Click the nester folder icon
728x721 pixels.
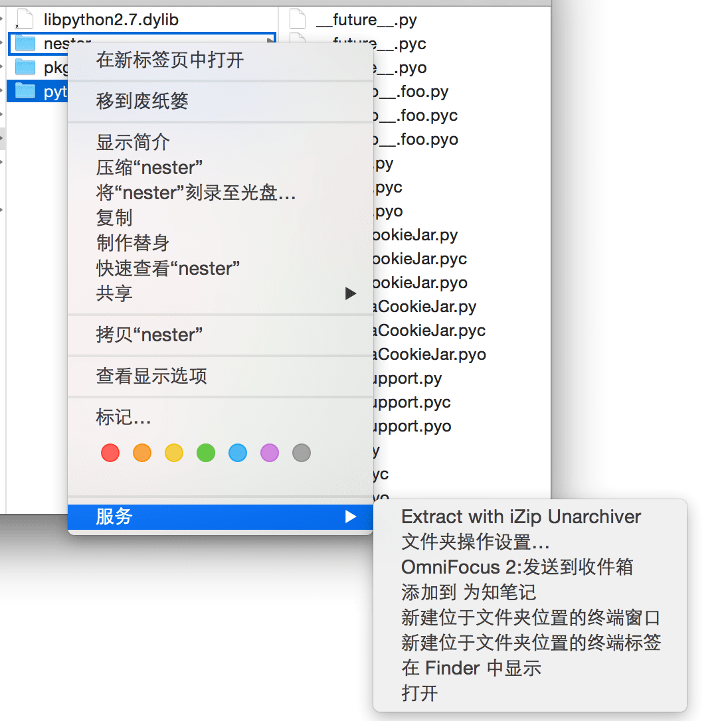[25, 44]
